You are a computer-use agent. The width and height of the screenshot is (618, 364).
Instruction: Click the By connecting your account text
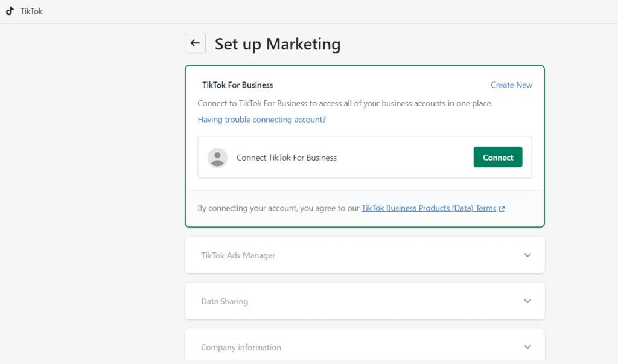pyautogui.click(x=279, y=208)
